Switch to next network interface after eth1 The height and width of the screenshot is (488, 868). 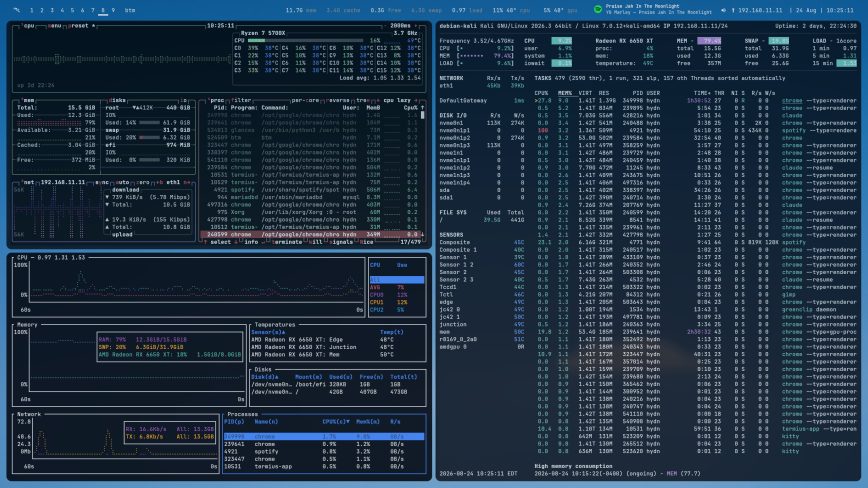187,182
